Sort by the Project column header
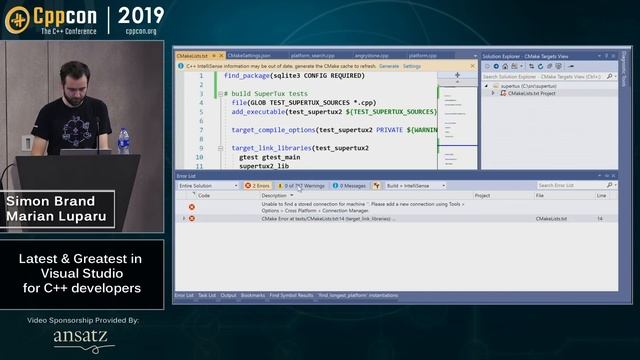 pos(482,196)
